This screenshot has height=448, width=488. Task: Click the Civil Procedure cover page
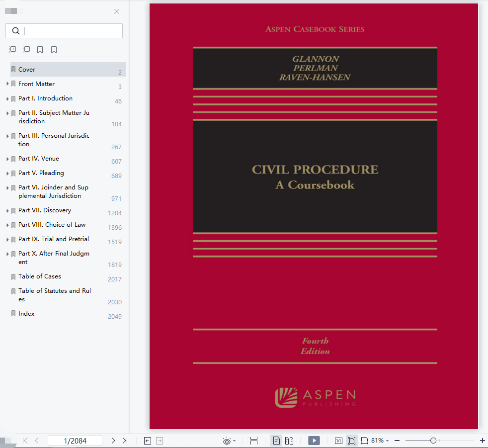314,216
